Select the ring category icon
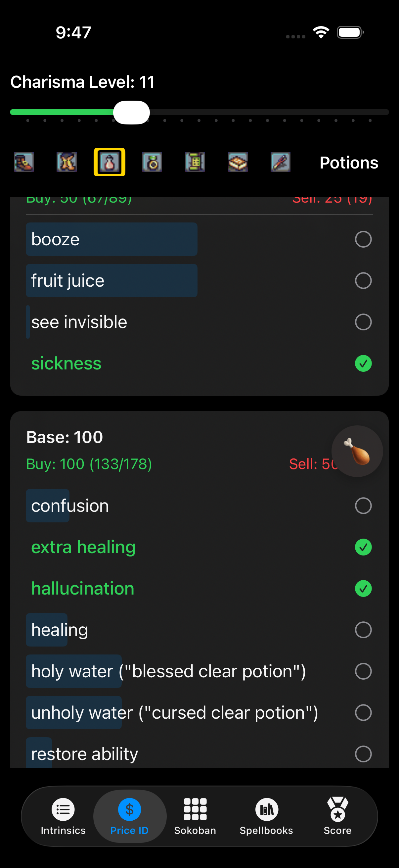Viewport: 399px width, 868px height. [152, 162]
